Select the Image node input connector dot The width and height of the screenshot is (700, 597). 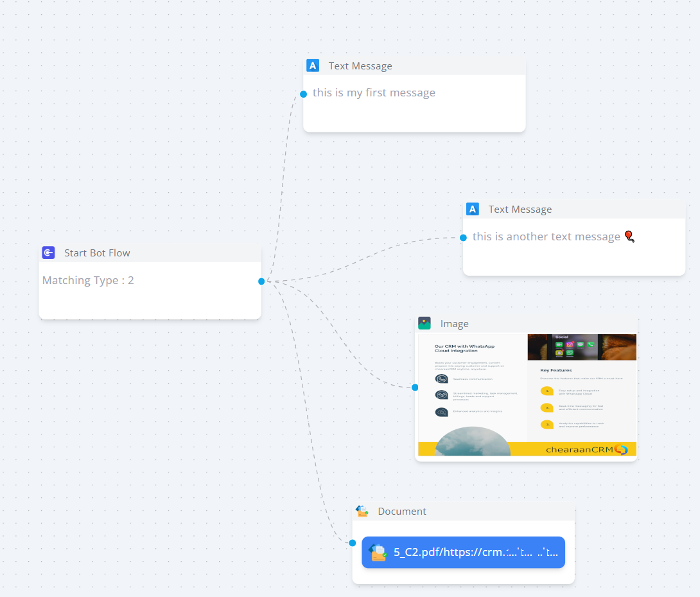pyautogui.click(x=415, y=387)
